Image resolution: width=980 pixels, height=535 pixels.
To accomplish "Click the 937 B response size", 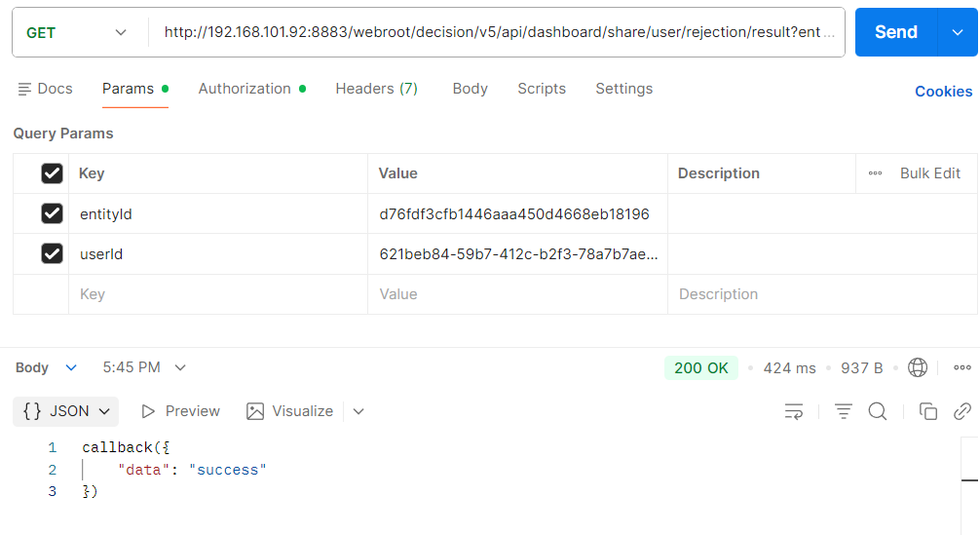I will 861,368.
